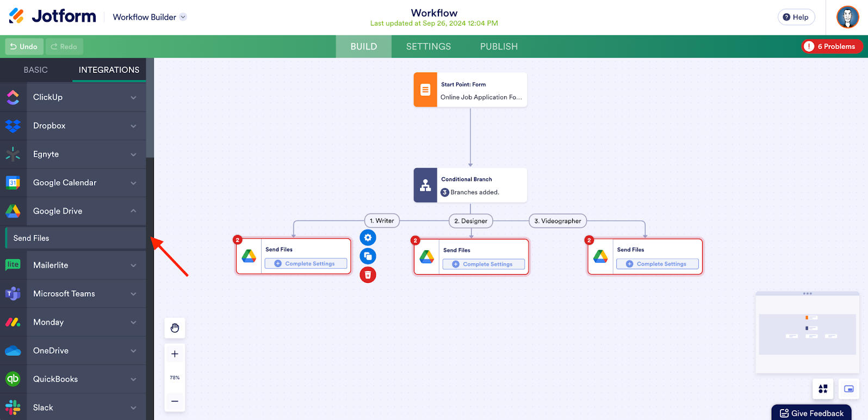Click the workflow minimap thumbnail
This screenshot has width=868, height=420.
tap(807, 334)
